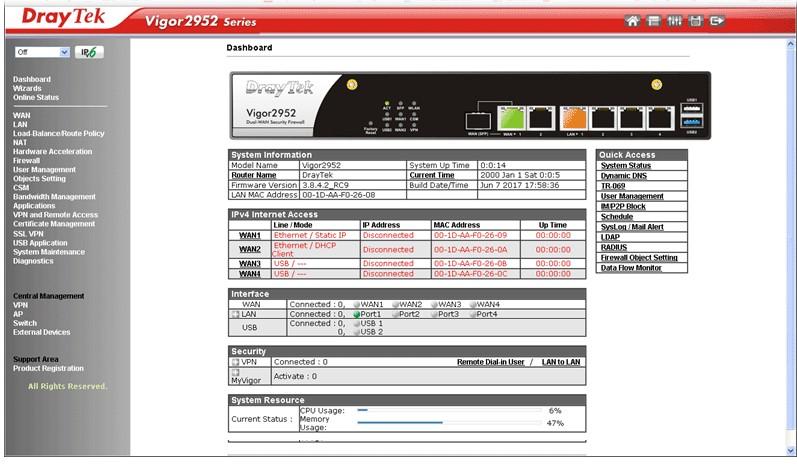Viewport: 797px width, 464px height.
Task: Open SysLog / Mail Alert link
Action: [632, 227]
